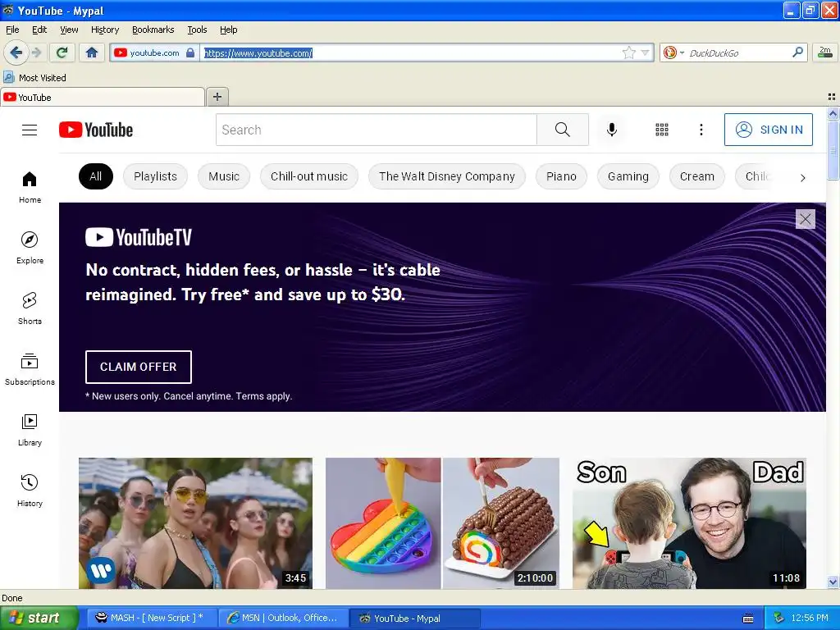The width and height of the screenshot is (840, 630).
Task: Open the View menu
Action: tap(69, 30)
